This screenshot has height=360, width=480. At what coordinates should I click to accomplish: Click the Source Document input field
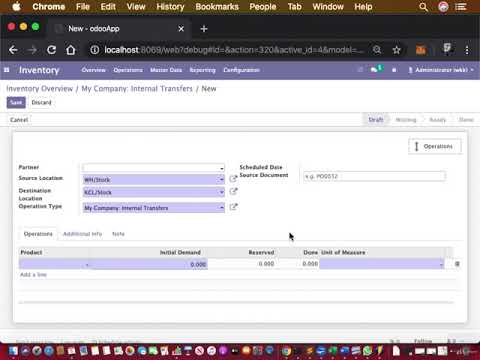374,176
